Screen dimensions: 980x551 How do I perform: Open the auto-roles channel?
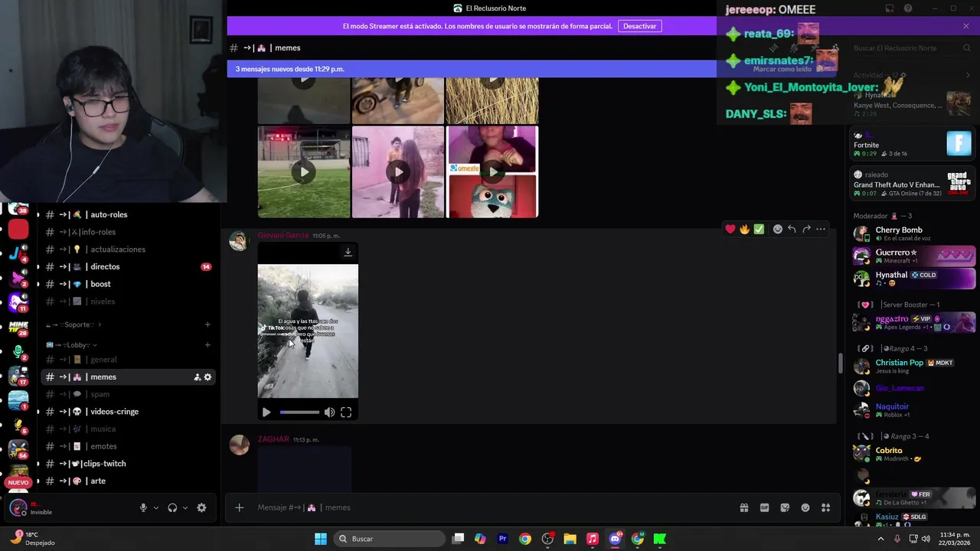[127, 215]
